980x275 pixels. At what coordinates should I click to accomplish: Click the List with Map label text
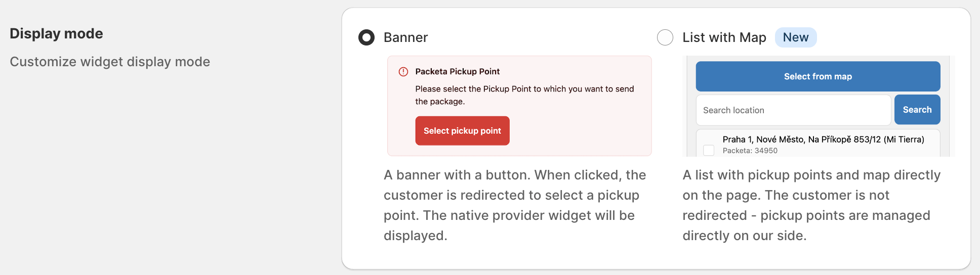(724, 37)
